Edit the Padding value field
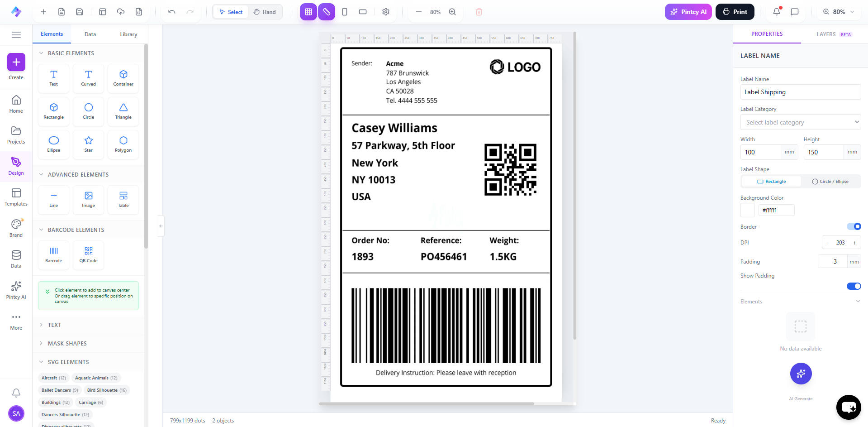The image size is (868, 427). (832, 261)
